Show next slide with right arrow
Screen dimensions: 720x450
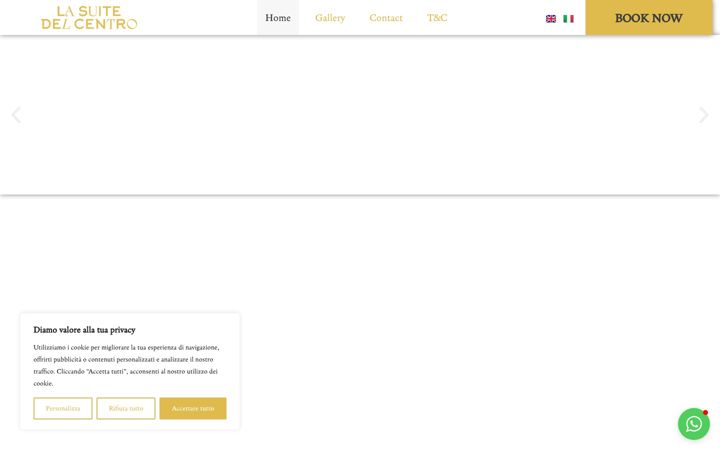click(703, 115)
